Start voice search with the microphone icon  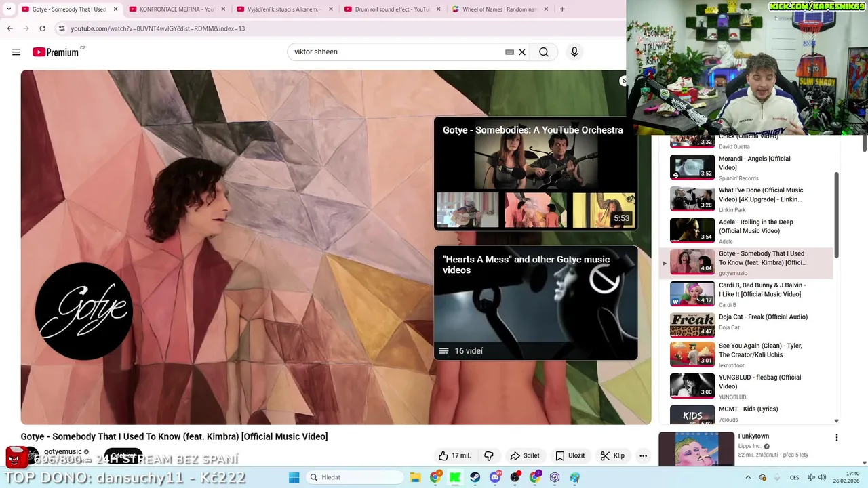click(x=574, y=52)
